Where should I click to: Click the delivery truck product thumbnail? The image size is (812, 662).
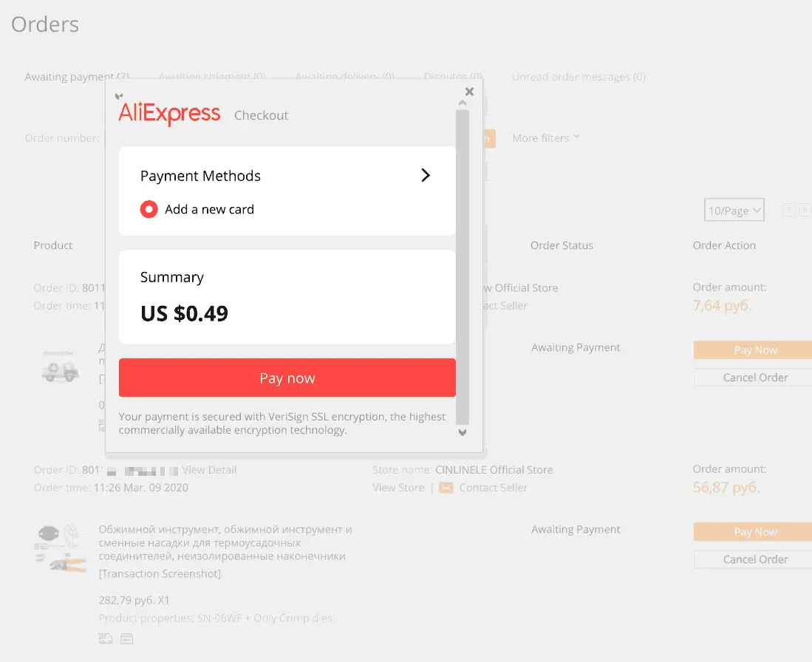tap(60, 366)
